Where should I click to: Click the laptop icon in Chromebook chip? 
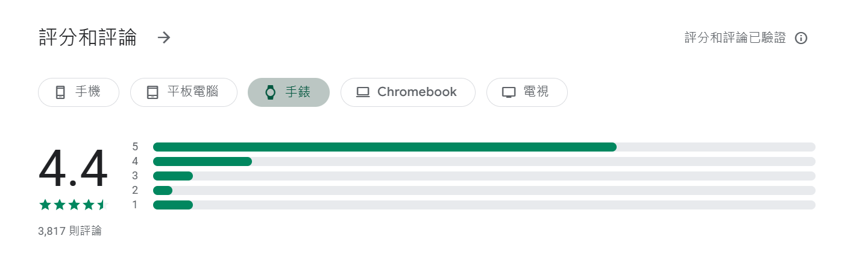[x=362, y=92]
